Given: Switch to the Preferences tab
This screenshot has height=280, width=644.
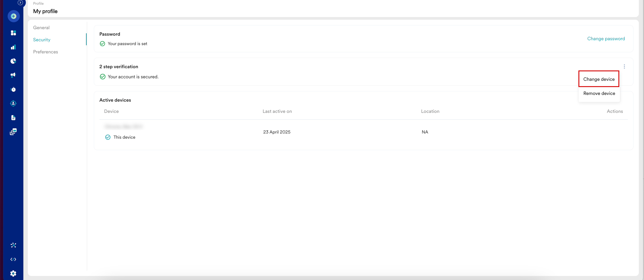Looking at the screenshot, I should pos(46,52).
